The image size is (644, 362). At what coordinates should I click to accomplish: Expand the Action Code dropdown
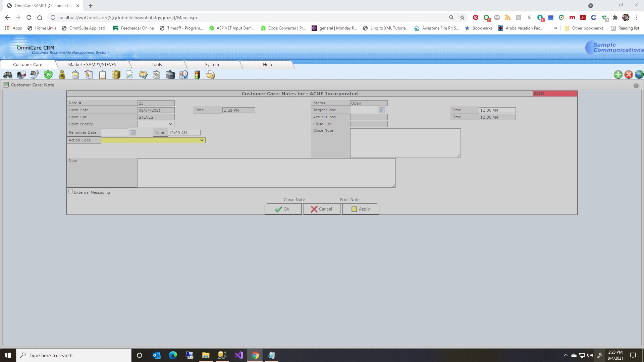(153, 140)
